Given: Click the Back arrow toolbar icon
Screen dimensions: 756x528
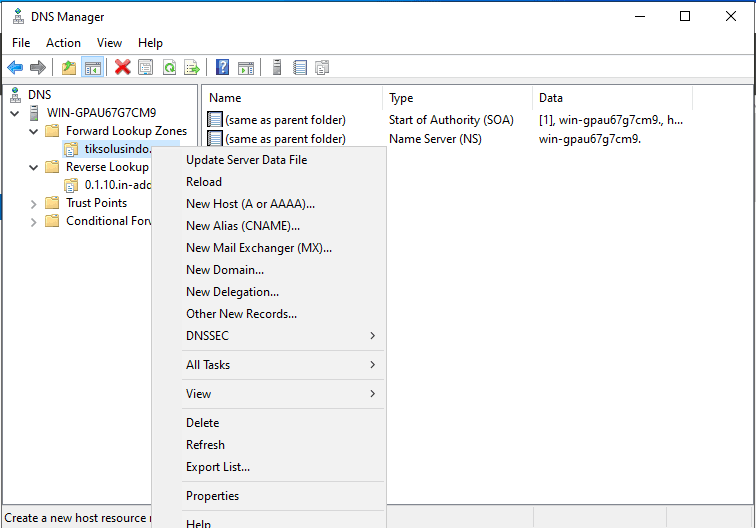Looking at the screenshot, I should [x=15, y=67].
